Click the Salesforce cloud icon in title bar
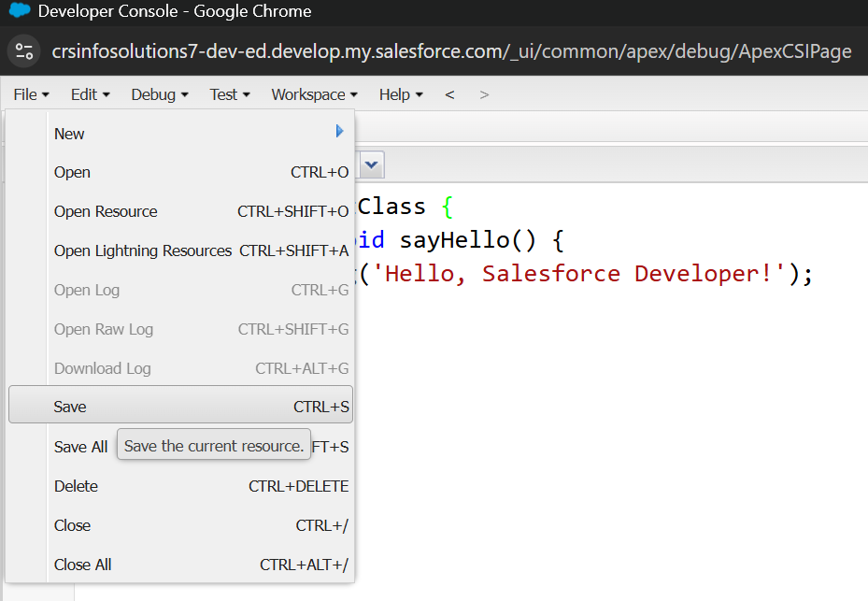The image size is (868, 601). [20, 12]
